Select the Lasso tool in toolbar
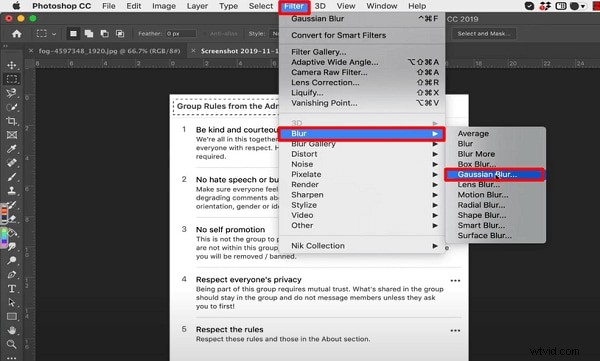The image size is (600, 361). click(x=11, y=93)
